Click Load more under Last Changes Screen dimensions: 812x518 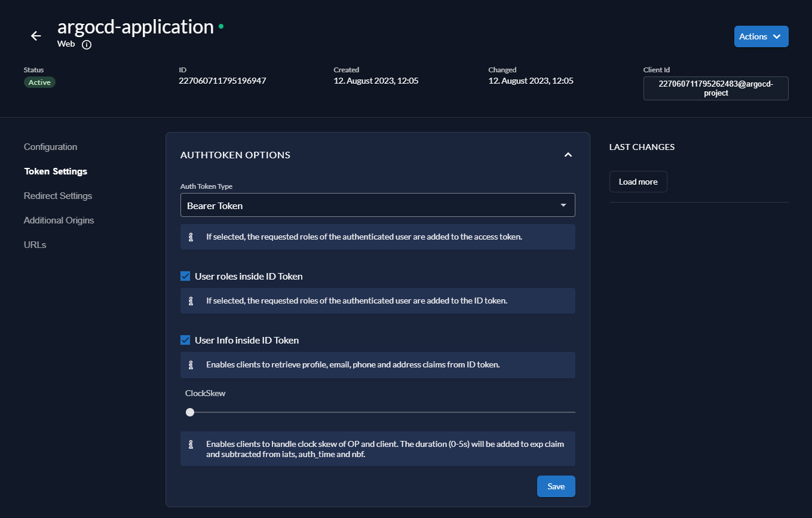[x=638, y=182]
